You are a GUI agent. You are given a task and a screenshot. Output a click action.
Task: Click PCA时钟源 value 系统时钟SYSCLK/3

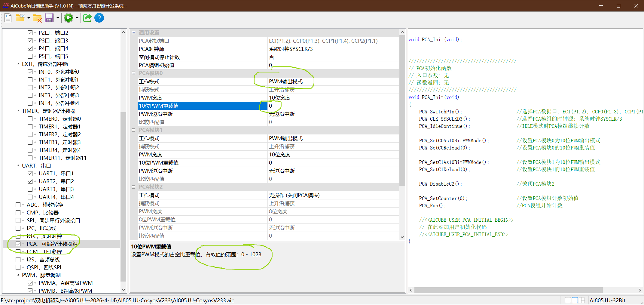333,49
